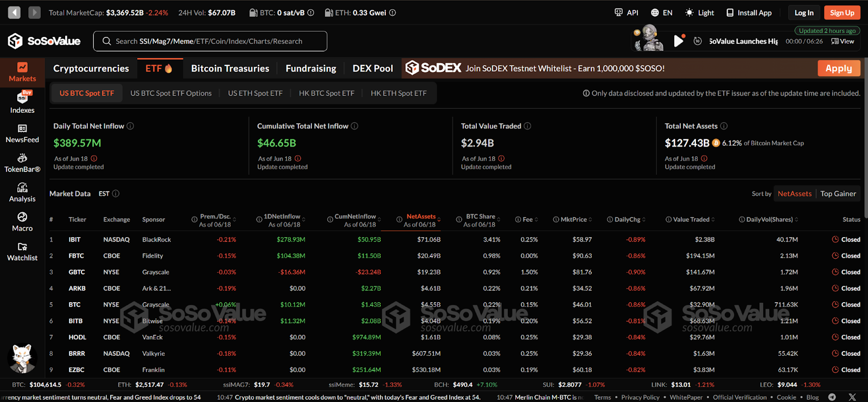Open the TokenBar sidebar item
Screen dimensions: 868x402
point(22,163)
